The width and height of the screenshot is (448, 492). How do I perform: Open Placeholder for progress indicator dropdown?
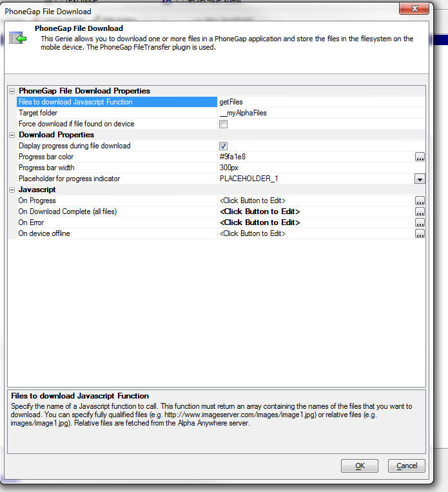pos(420,179)
